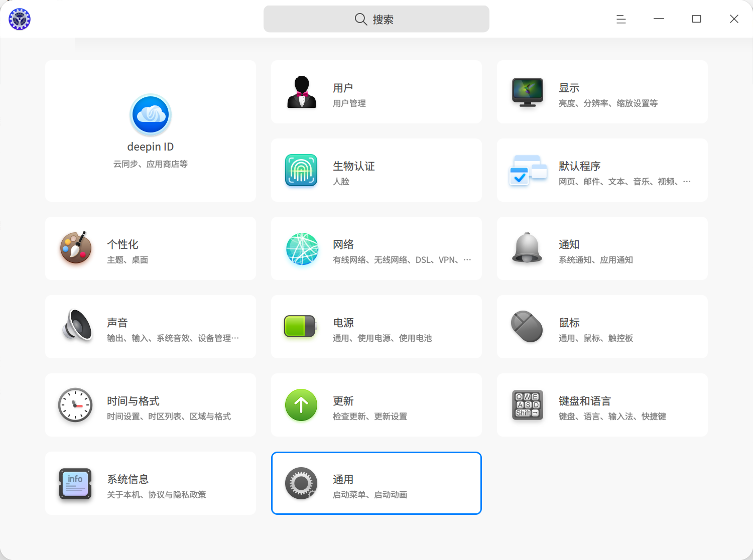Viewport: 753px width, 560px height.
Task: Click the 通用 gear icon
Action: point(301,483)
